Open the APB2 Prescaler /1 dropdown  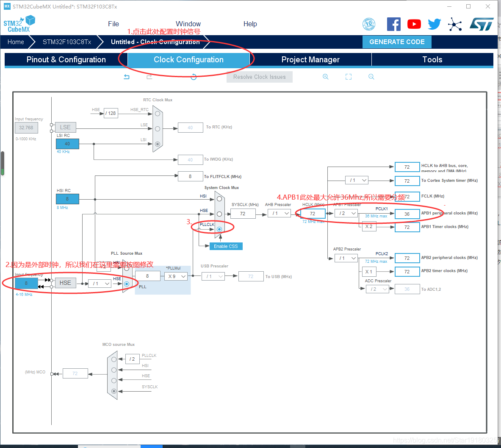tap(346, 258)
